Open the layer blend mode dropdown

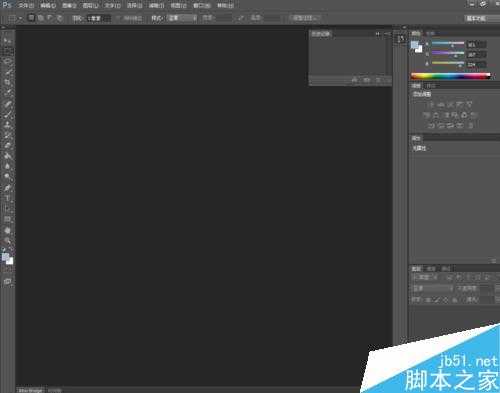pos(432,288)
